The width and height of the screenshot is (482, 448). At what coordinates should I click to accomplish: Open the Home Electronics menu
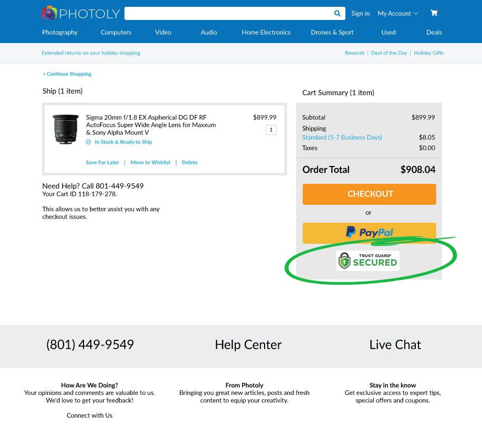266,32
